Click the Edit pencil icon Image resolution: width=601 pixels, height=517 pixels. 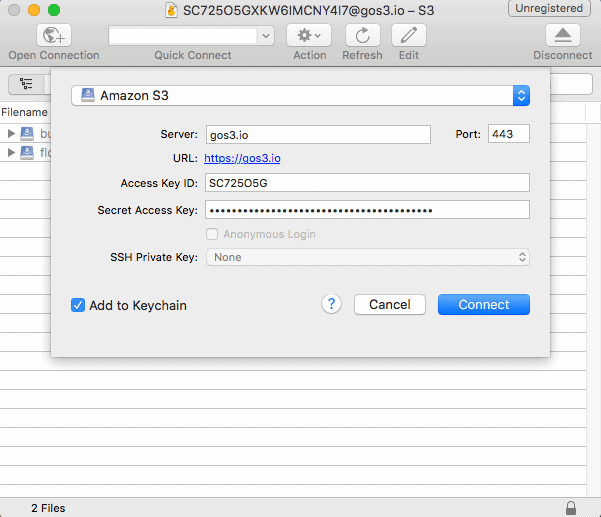click(409, 35)
